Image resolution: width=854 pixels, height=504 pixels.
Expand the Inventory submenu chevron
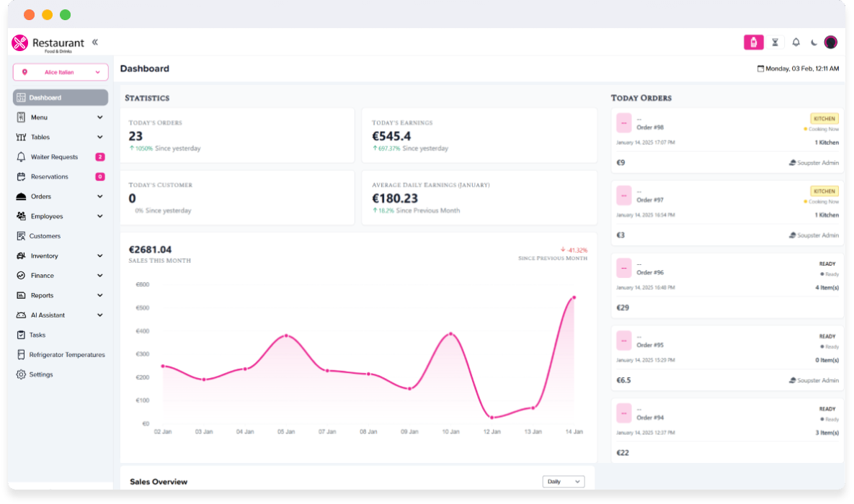click(99, 256)
